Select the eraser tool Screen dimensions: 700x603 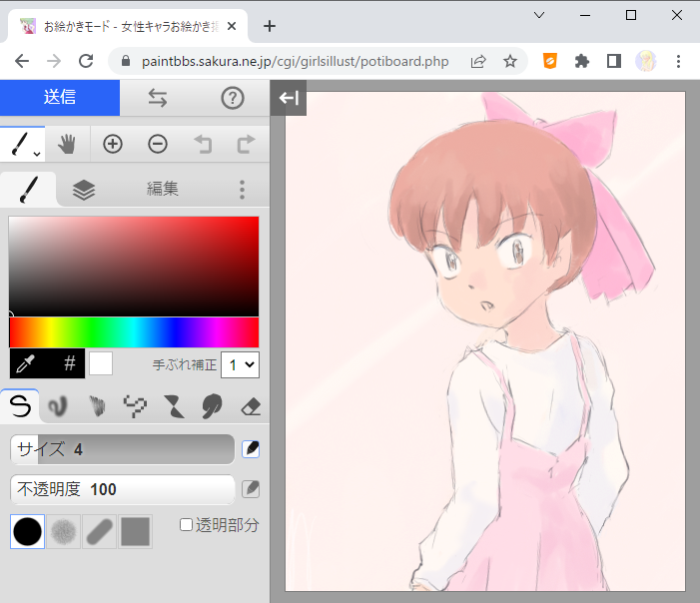point(251,406)
